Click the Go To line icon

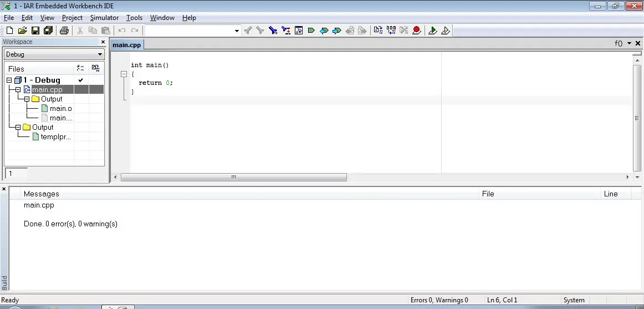[299, 31]
